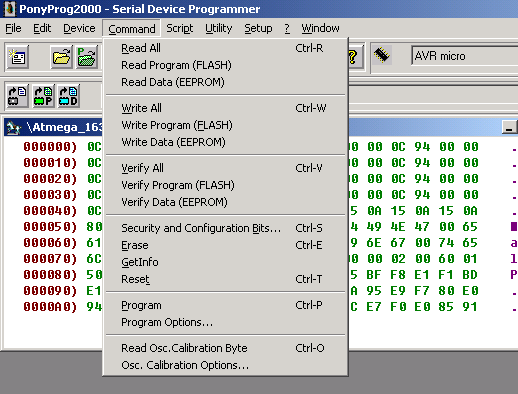
Task: Select Read Data (EEPROM)
Action: coord(226,82)
